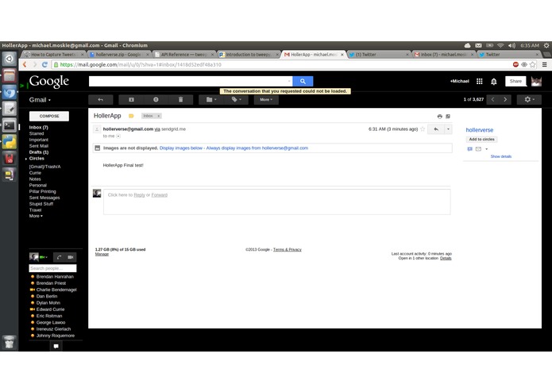This screenshot has width=552, height=392.
Task: Start a phone call from chat panel
Action: tap(59, 257)
